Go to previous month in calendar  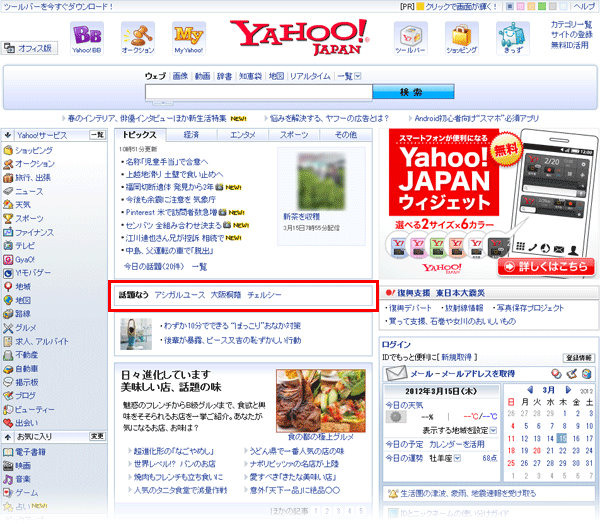[530, 390]
